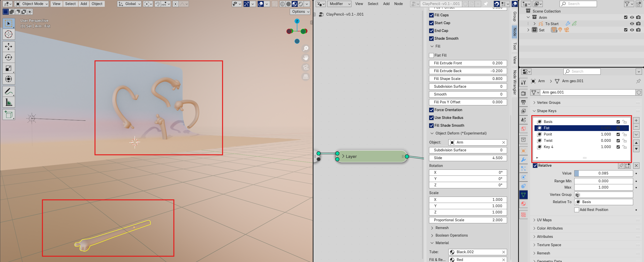Hide the Anim collection with its eye icon
This screenshot has width=644, height=262.
click(632, 17)
